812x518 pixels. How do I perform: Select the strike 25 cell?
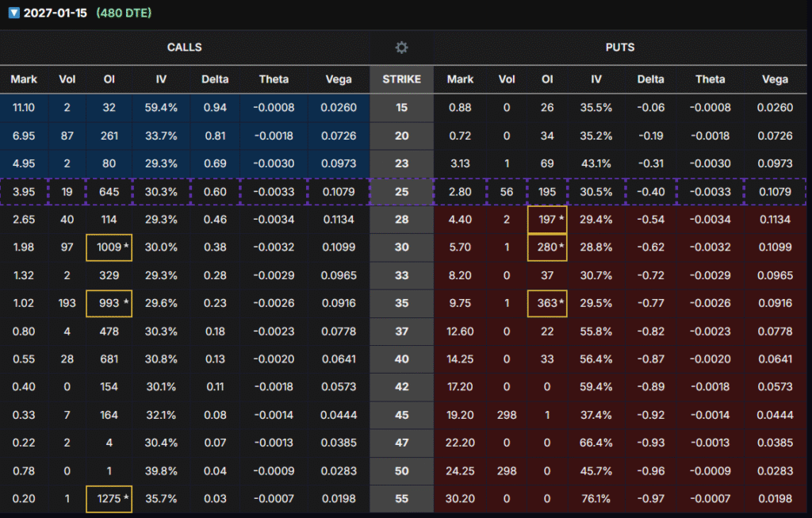click(x=402, y=192)
